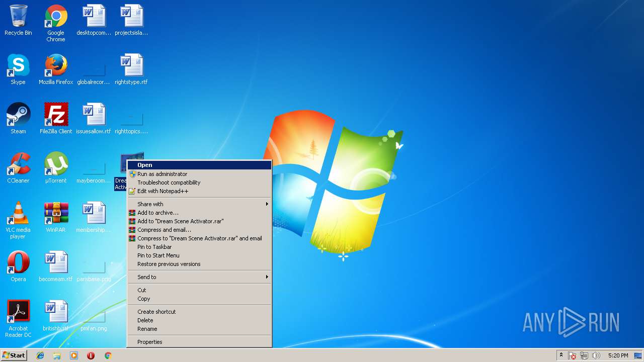Select Pin to Start Menu

click(x=199, y=255)
